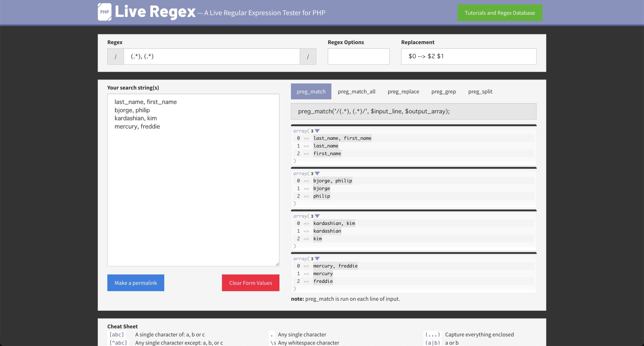Open Tutorials and Regex Database

pyautogui.click(x=500, y=13)
